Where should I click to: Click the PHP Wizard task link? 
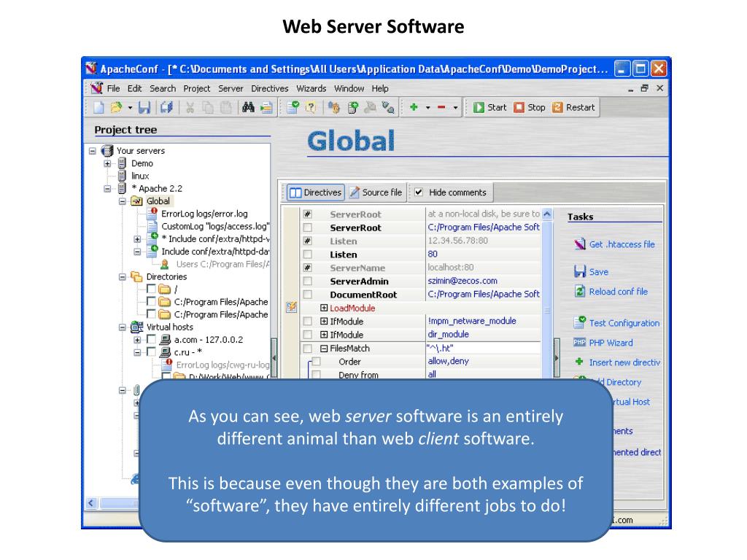(611, 343)
